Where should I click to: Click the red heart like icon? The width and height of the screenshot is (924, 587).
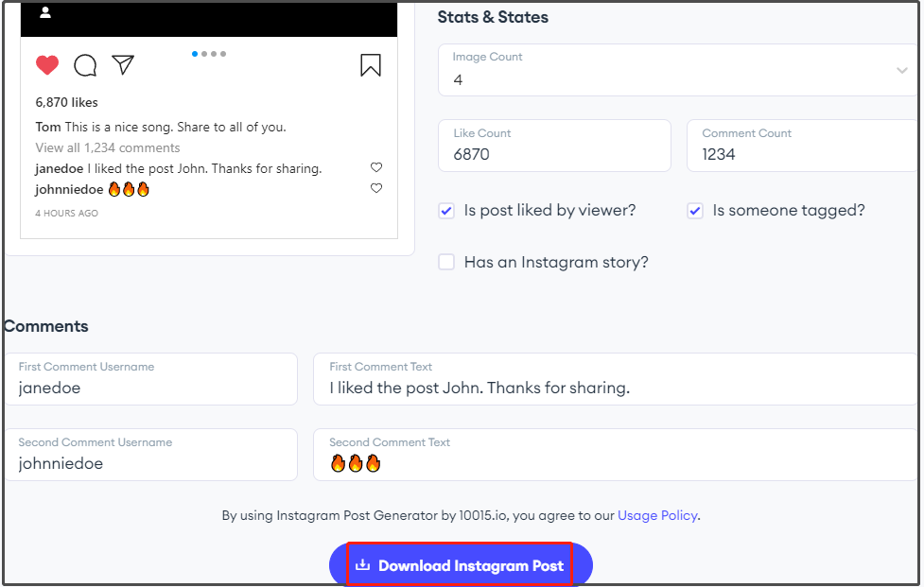click(47, 65)
